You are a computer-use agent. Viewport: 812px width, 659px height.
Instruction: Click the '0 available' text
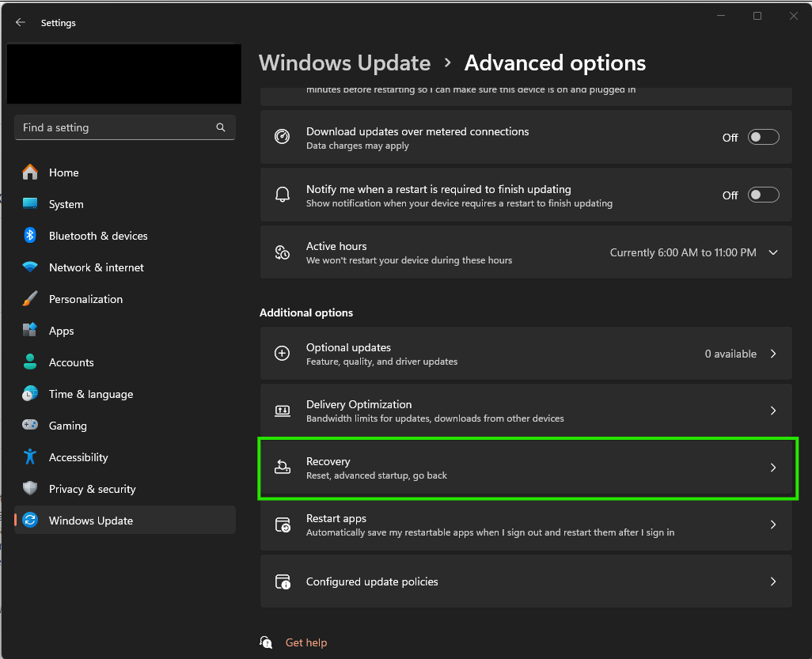pyautogui.click(x=730, y=354)
